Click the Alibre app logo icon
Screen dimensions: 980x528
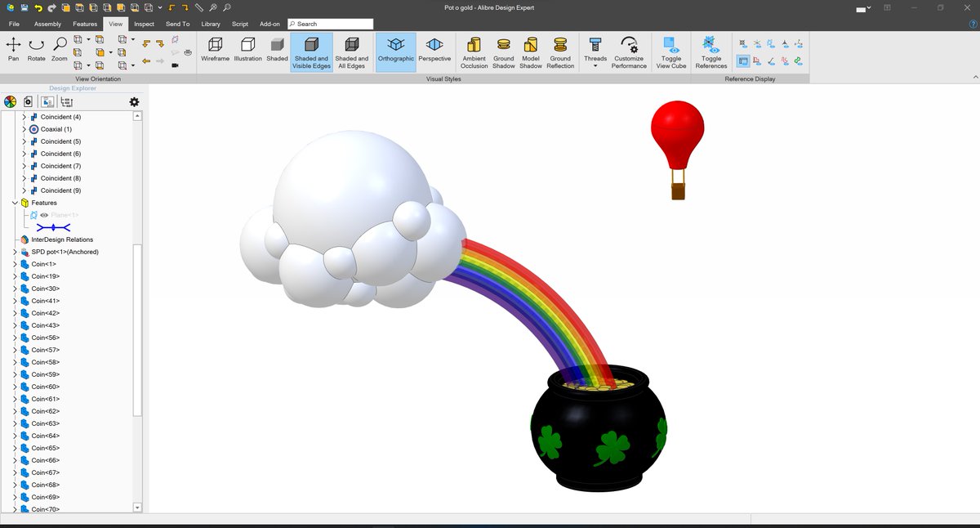[9, 7]
